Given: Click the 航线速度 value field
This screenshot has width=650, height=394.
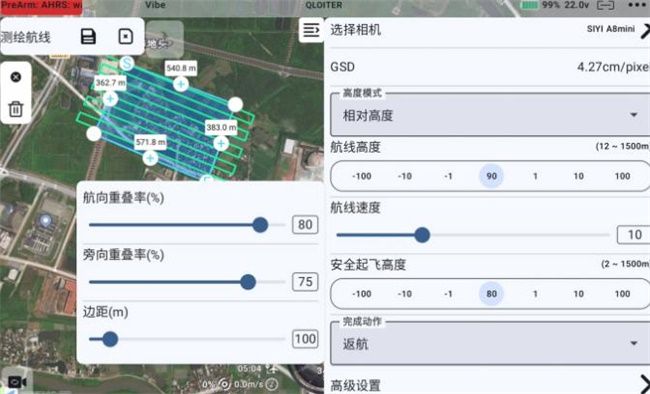Looking at the screenshot, I should pyautogui.click(x=633, y=235).
